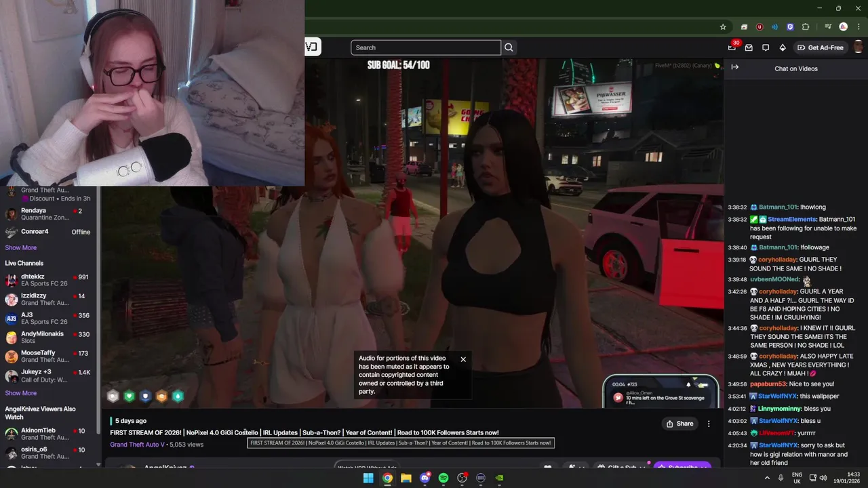Click papaburn53 username in chat
This screenshot has height=488, width=868.
(x=768, y=384)
